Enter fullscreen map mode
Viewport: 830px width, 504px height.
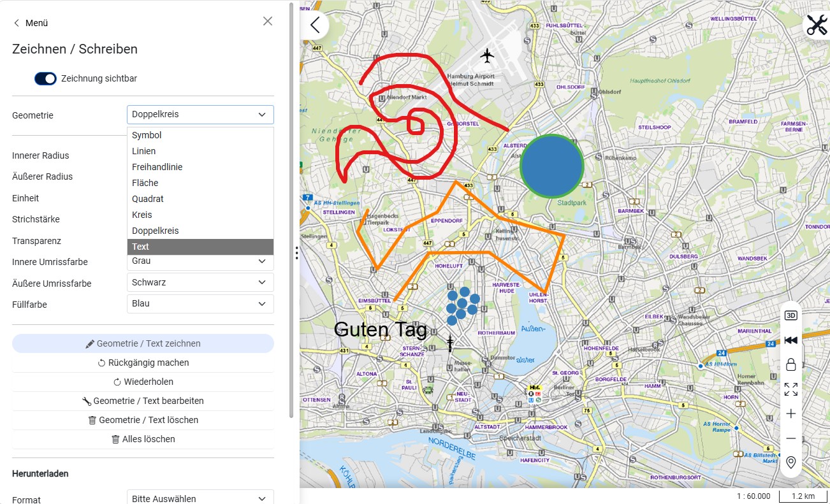pyautogui.click(x=790, y=389)
